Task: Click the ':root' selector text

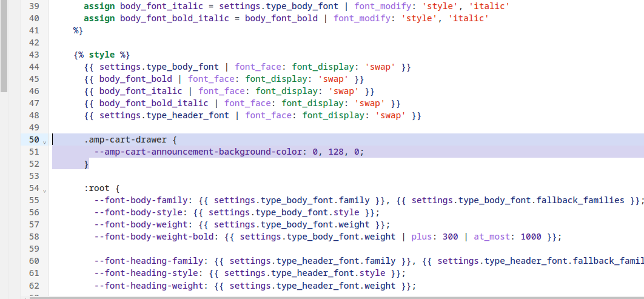Action: point(97,188)
